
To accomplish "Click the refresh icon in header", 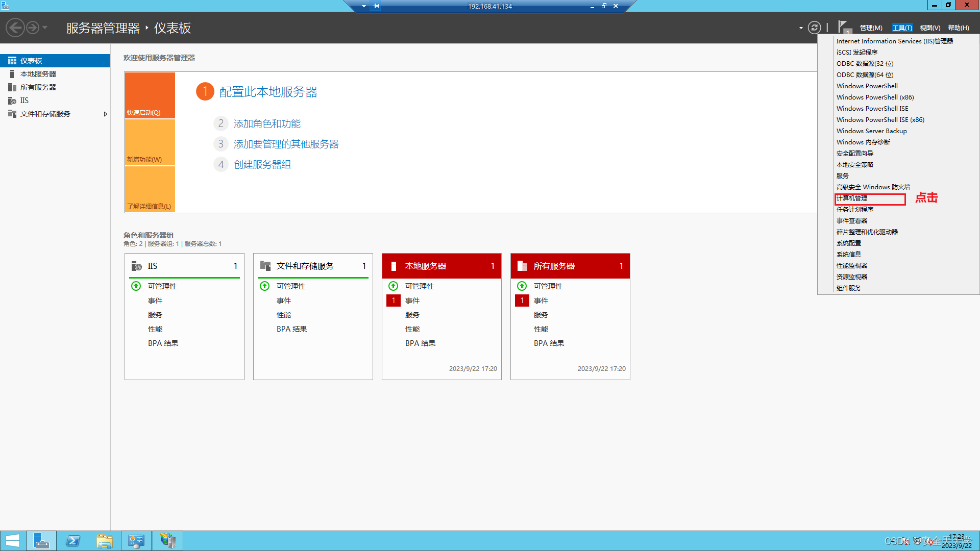I will [815, 28].
